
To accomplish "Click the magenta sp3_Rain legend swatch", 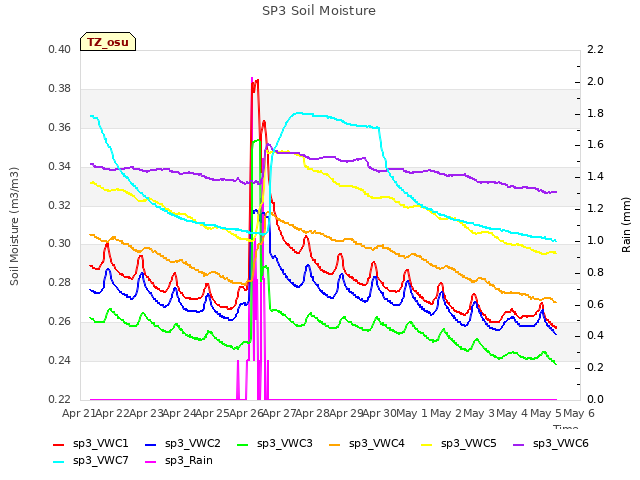I will 151,462.
